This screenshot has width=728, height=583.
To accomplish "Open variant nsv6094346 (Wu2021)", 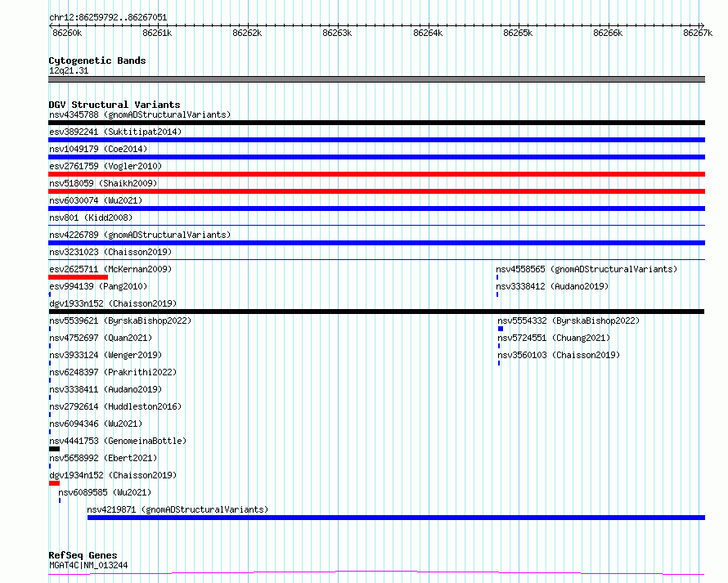I will tap(96, 424).
